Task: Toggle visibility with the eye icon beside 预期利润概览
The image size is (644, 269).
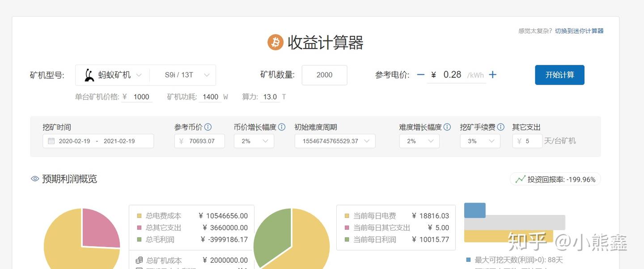Action: [34, 179]
